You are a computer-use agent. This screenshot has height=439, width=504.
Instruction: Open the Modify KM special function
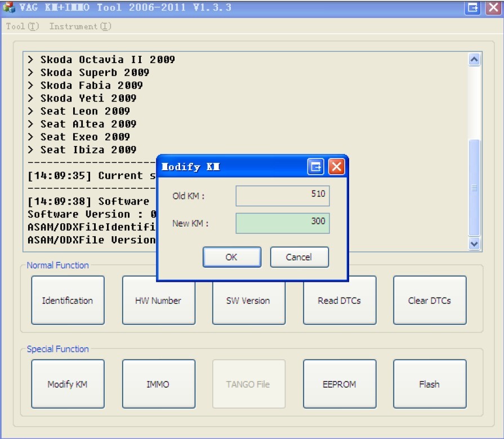[68, 384]
